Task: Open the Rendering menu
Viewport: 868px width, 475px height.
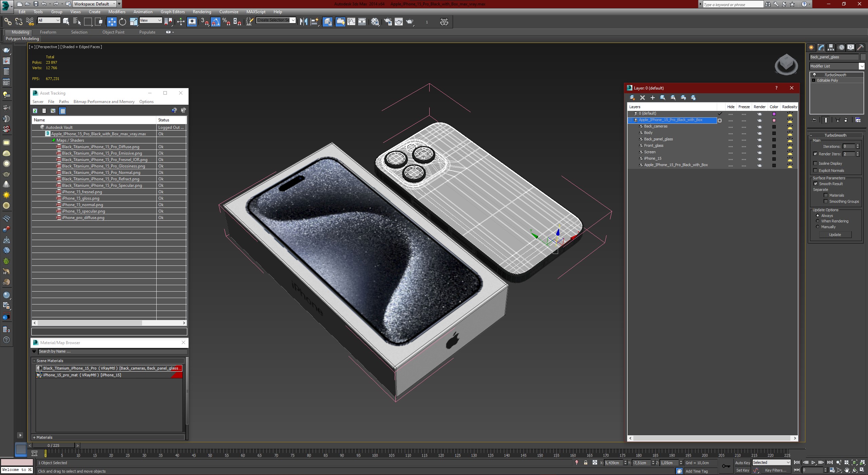Action: 202,12
